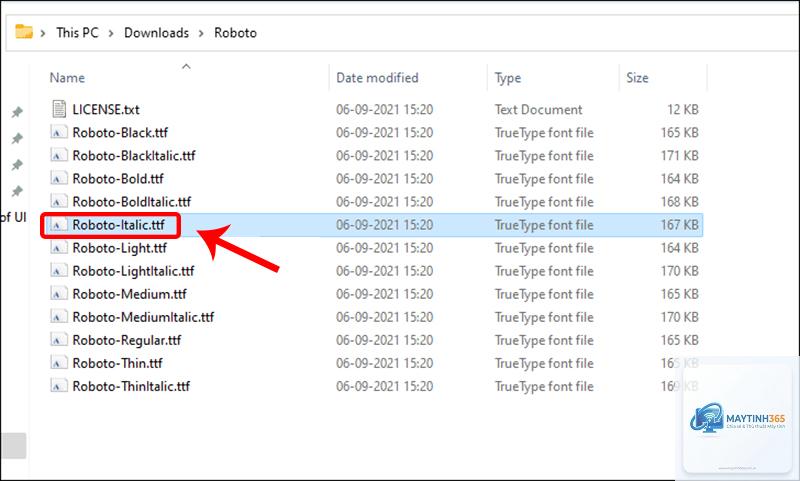800x481 pixels.
Task: Select the Roboto-ThinItalic.ttf font icon
Action: (x=59, y=386)
